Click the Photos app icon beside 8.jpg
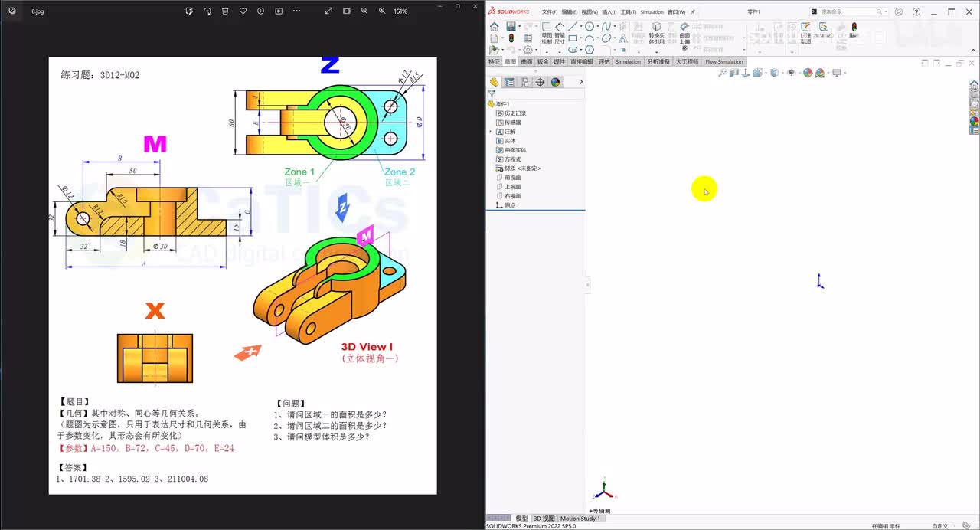The height and width of the screenshot is (530, 980). click(x=11, y=11)
